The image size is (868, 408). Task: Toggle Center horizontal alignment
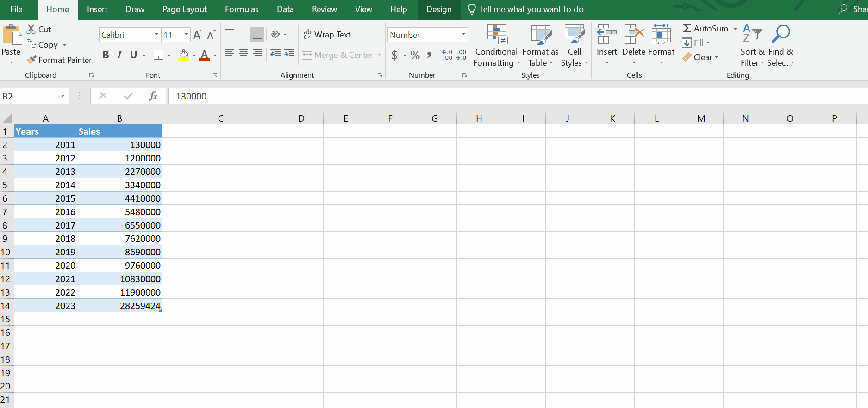pos(244,55)
